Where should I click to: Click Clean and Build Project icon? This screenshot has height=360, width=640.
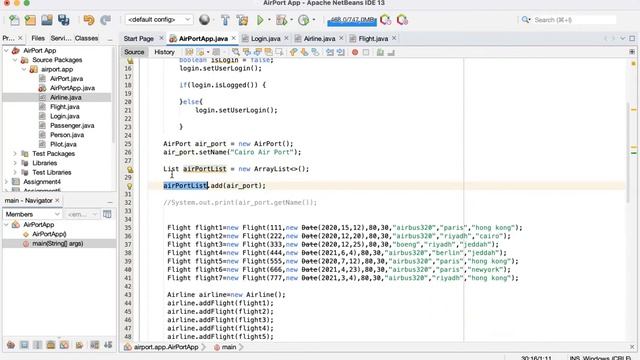[242, 20]
